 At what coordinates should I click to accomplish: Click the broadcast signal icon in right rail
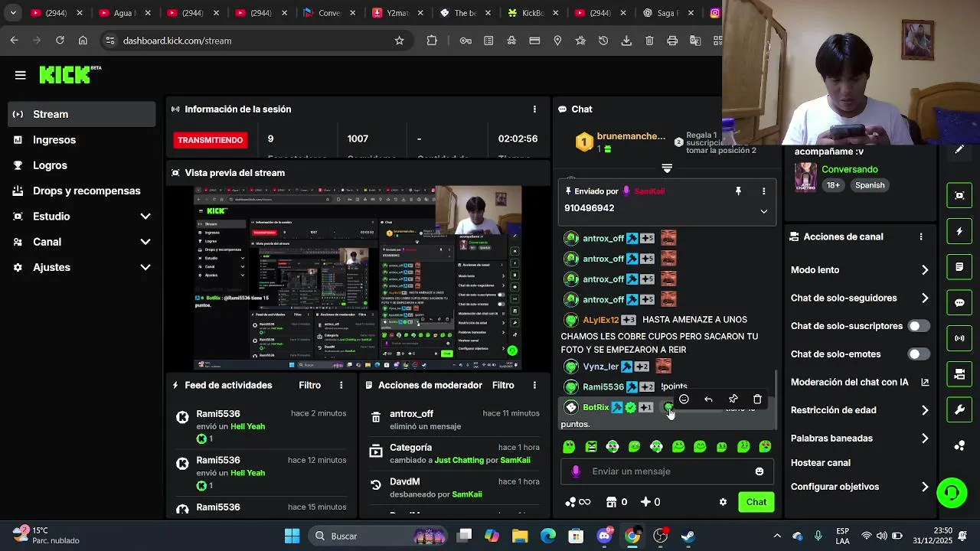959,338
